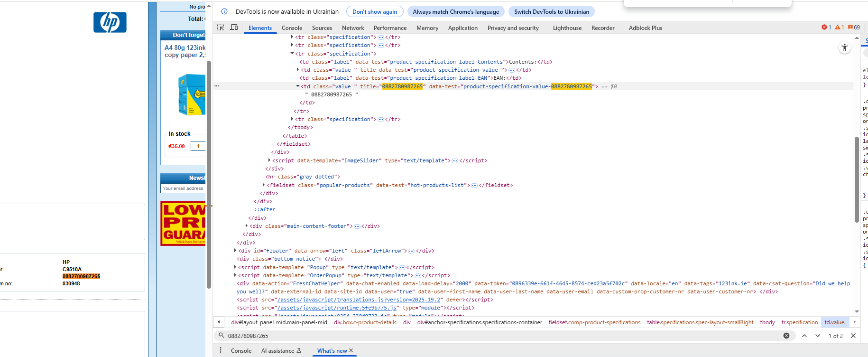Screen dimensions: 868x357
Task: Expand the Popup template script node
Action: tap(235, 267)
